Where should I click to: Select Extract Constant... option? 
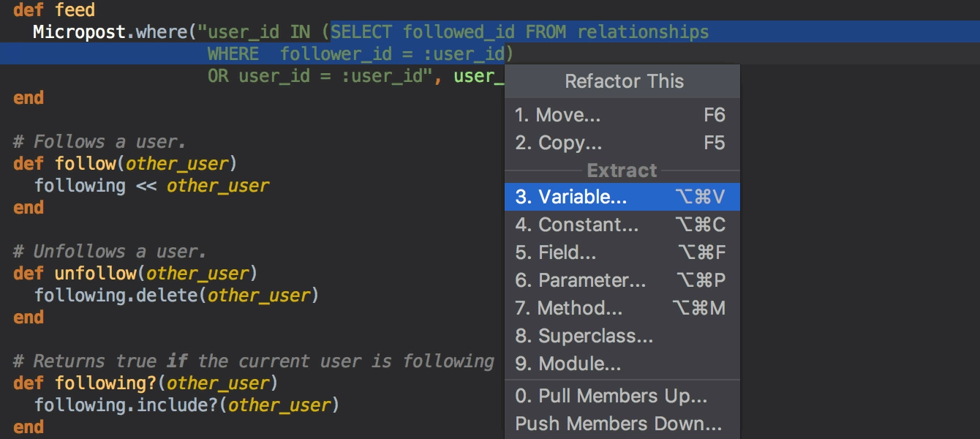pyautogui.click(x=622, y=225)
